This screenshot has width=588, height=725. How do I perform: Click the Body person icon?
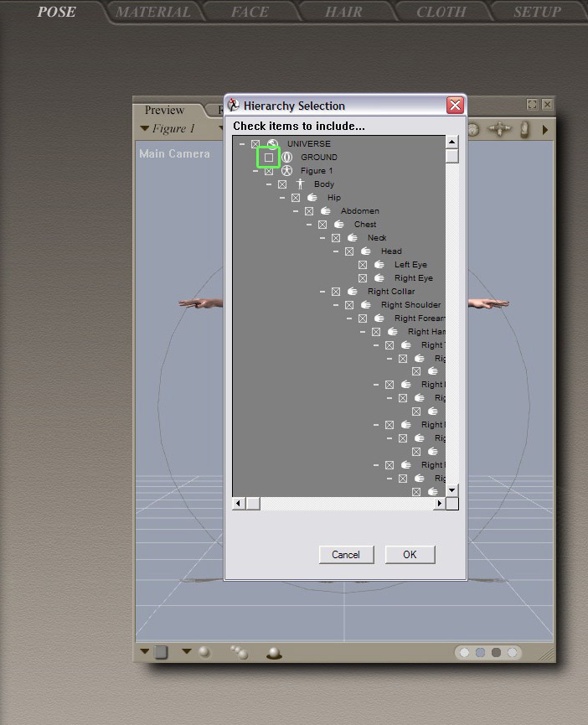click(x=300, y=184)
